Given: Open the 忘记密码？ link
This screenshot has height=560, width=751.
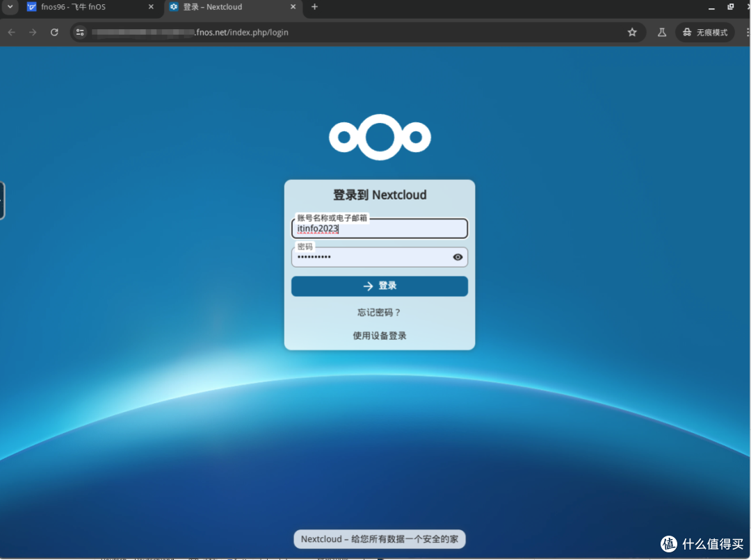Looking at the screenshot, I should (380, 313).
